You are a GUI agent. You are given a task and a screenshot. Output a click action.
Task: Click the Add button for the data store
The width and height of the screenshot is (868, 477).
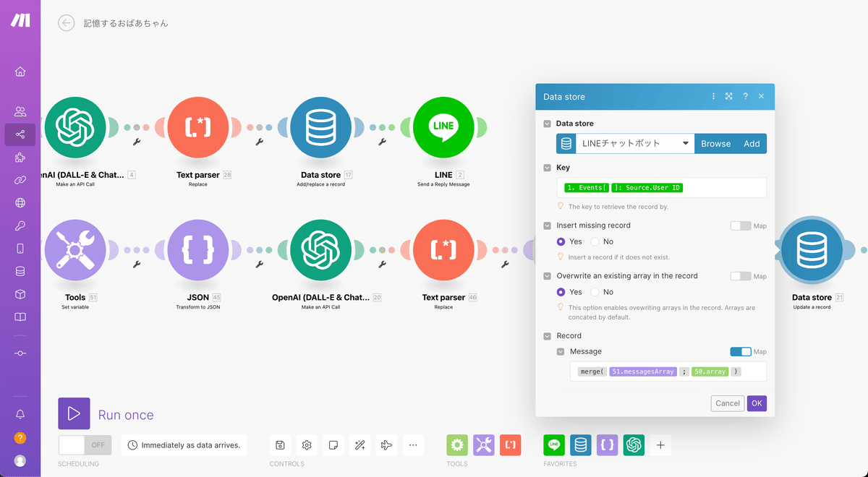click(752, 143)
